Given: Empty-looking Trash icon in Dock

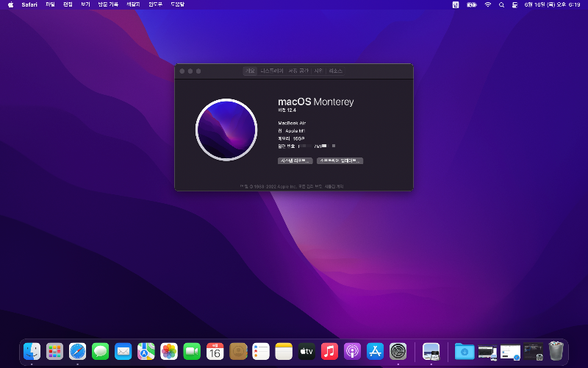Looking at the screenshot, I should [556, 351].
